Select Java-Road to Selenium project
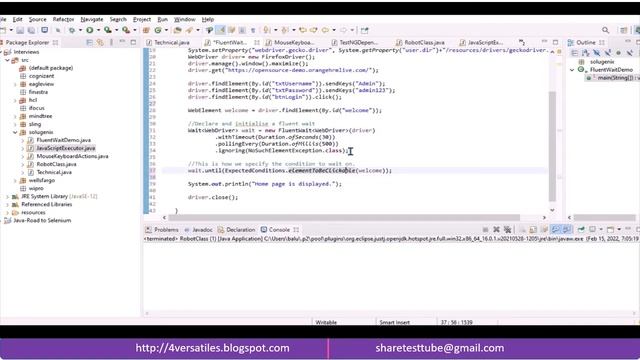 click(x=42, y=220)
